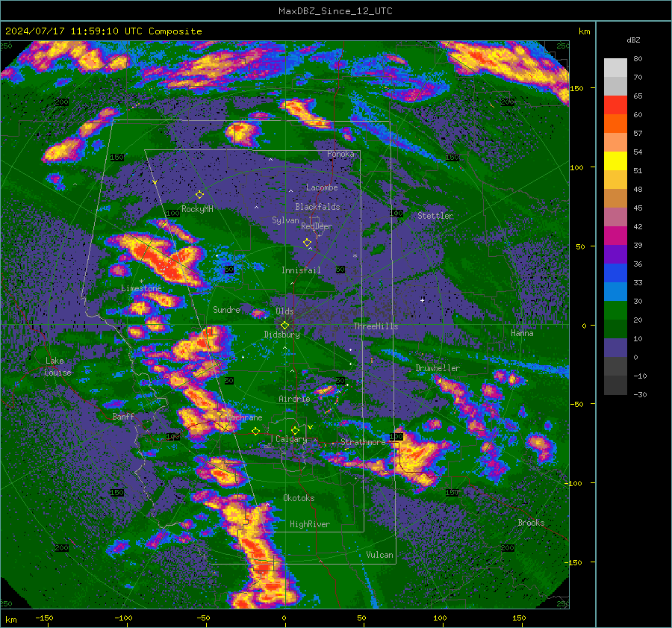
Task: Select the light blue swatch near 33 dBZ
Action: point(615,291)
